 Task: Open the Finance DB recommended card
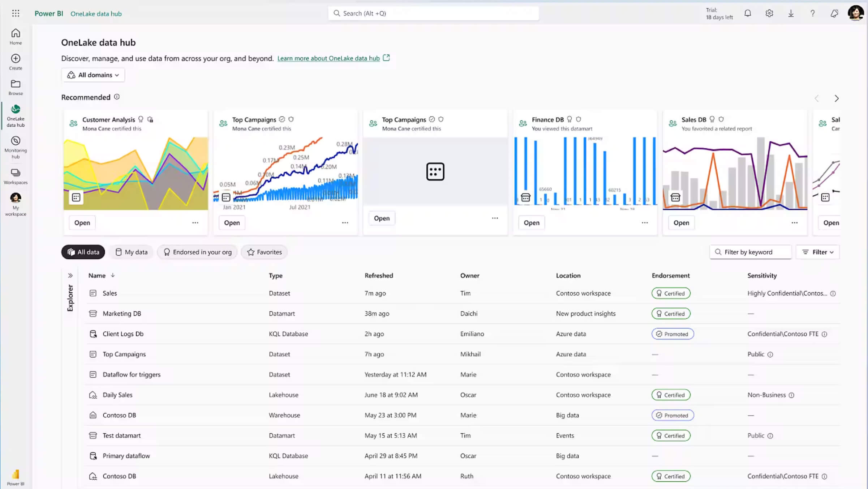tap(531, 222)
